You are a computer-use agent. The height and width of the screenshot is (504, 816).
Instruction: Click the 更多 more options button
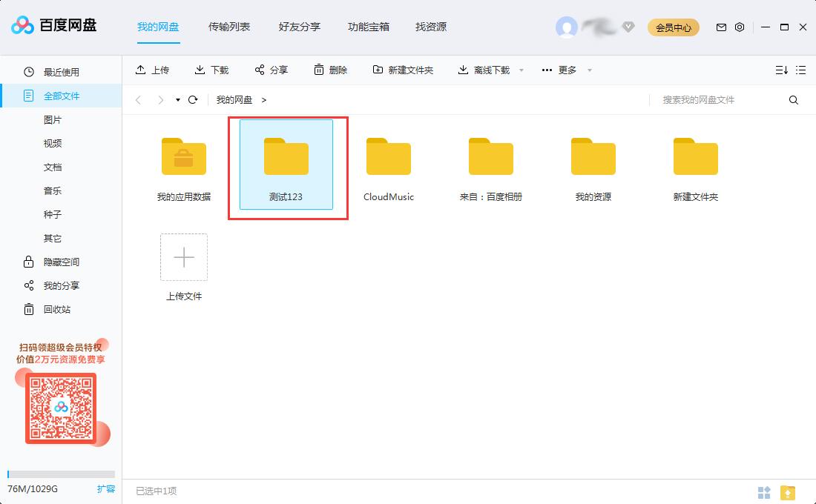coord(559,70)
